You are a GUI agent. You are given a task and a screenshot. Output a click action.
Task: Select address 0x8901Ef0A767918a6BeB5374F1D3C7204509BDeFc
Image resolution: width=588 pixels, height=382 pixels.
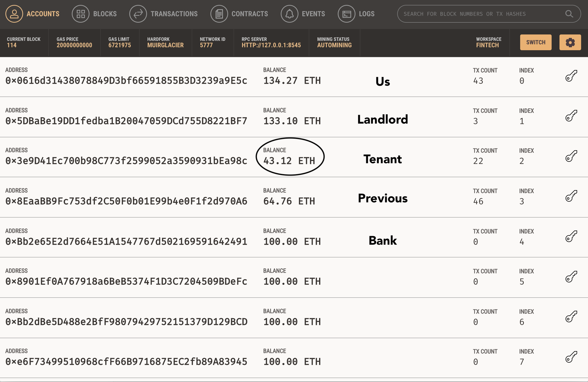126,282
